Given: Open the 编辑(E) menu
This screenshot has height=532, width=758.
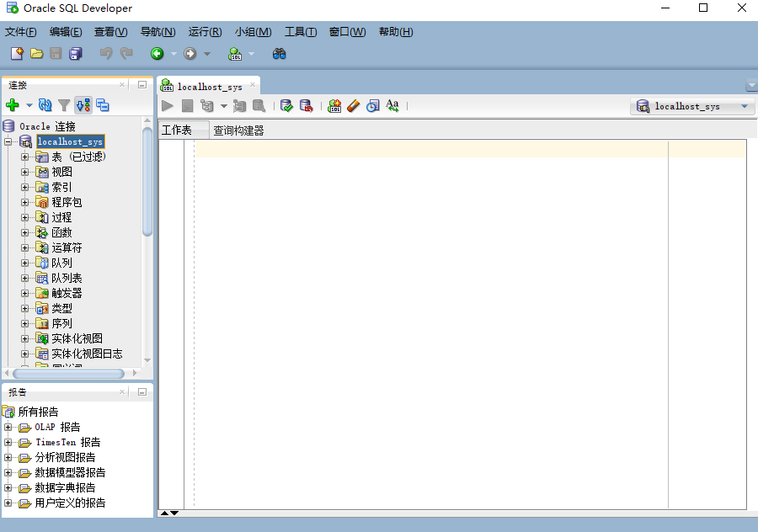Looking at the screenshot, I should [66, 32].
